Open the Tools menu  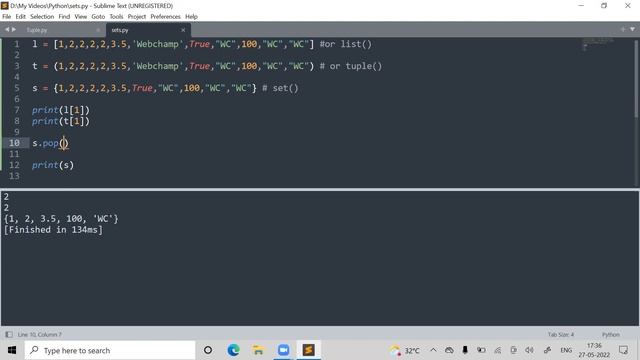point(116,17)
